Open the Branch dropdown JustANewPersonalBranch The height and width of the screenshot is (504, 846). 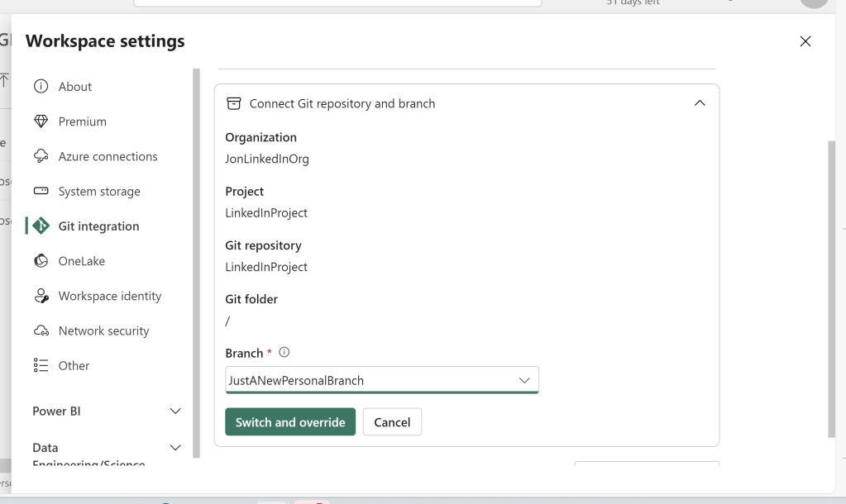(381, 380)
